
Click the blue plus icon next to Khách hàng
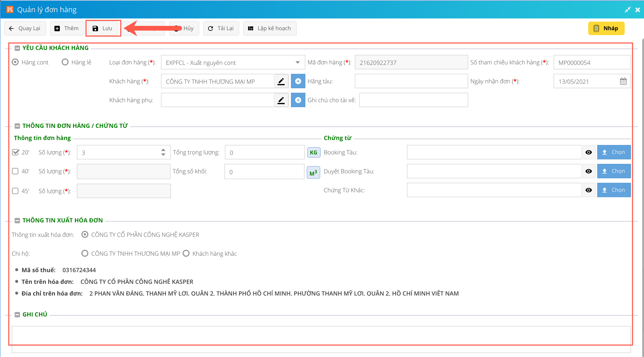coord(298,81)
